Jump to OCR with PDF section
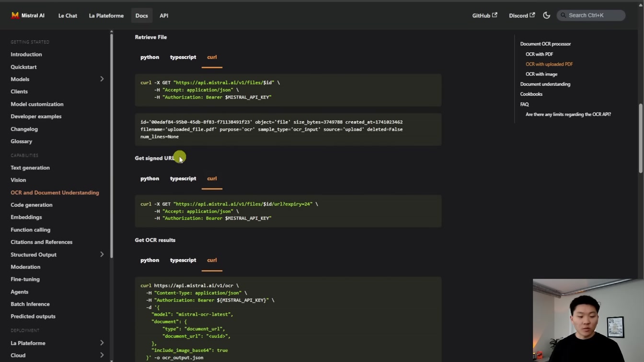 539,54
